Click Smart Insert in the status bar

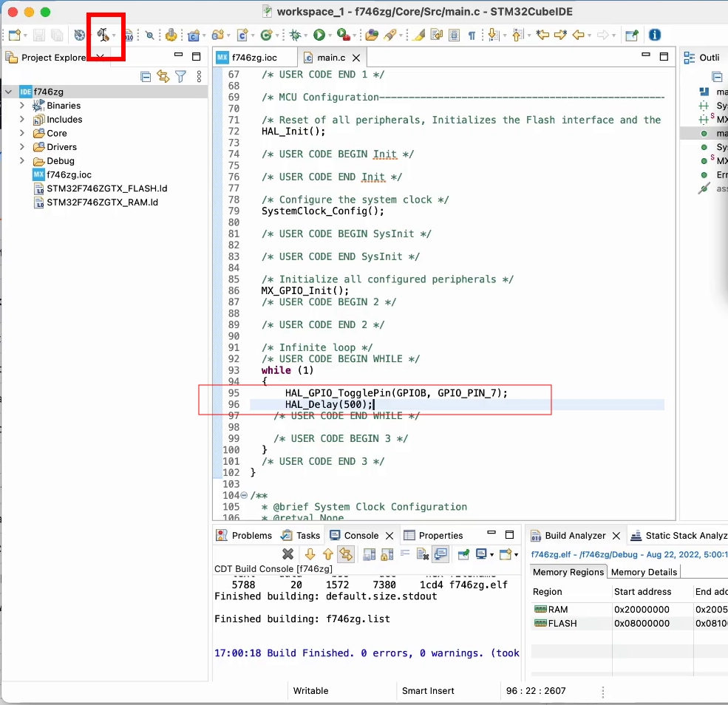[x=428, y=690]
